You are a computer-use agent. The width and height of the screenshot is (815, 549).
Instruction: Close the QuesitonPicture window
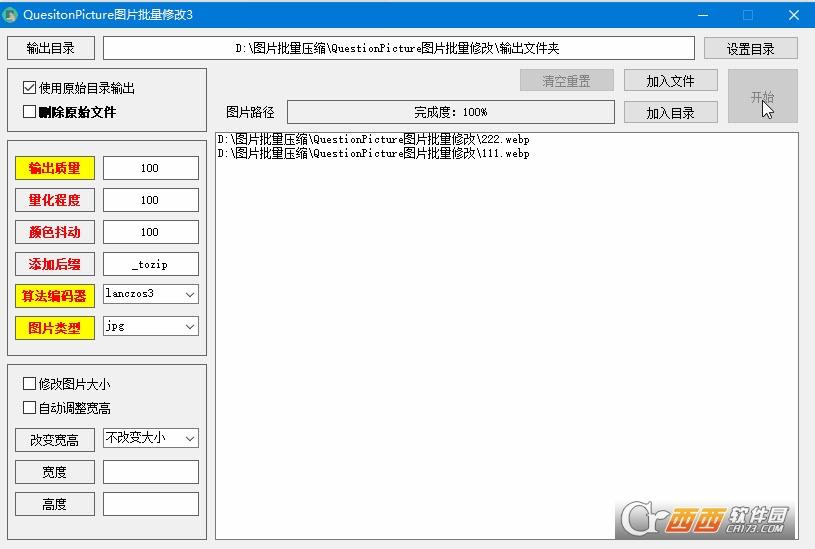(x=794, y=15)
